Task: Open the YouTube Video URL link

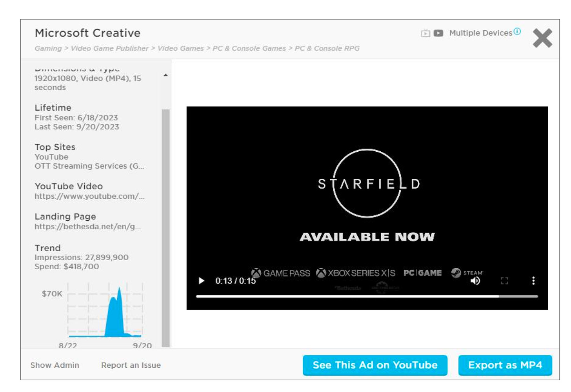Action: pyautogui.click(x=89, y=196)
